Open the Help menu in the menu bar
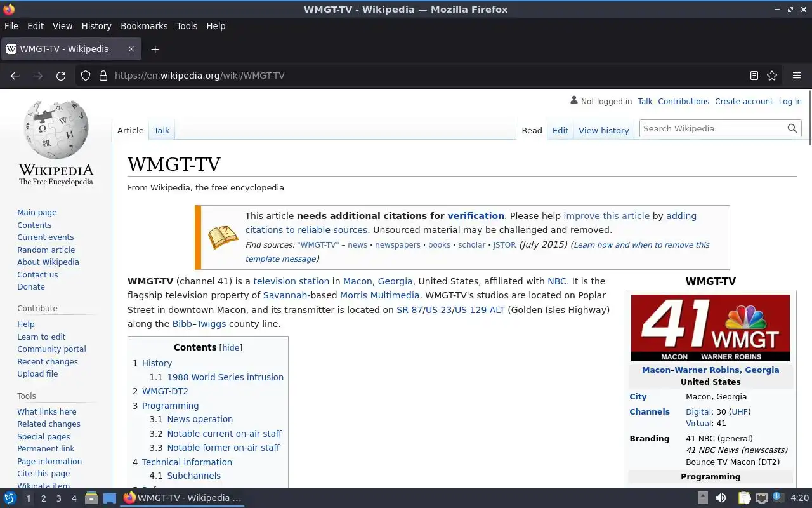This screenshot has width=812, height=508. [x=216, y=26]
